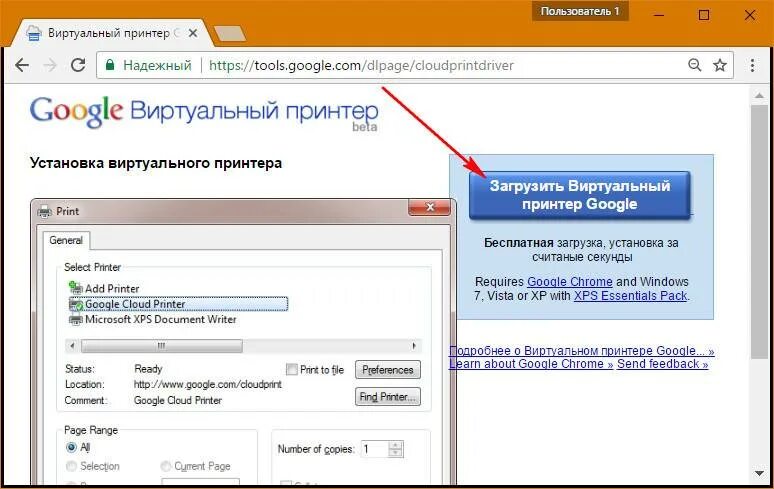Viewport: 774px width, 489px height.
Task: Click the Установка виртуального принтера heading
Action: pyautogui.click(x=156, y=163)
